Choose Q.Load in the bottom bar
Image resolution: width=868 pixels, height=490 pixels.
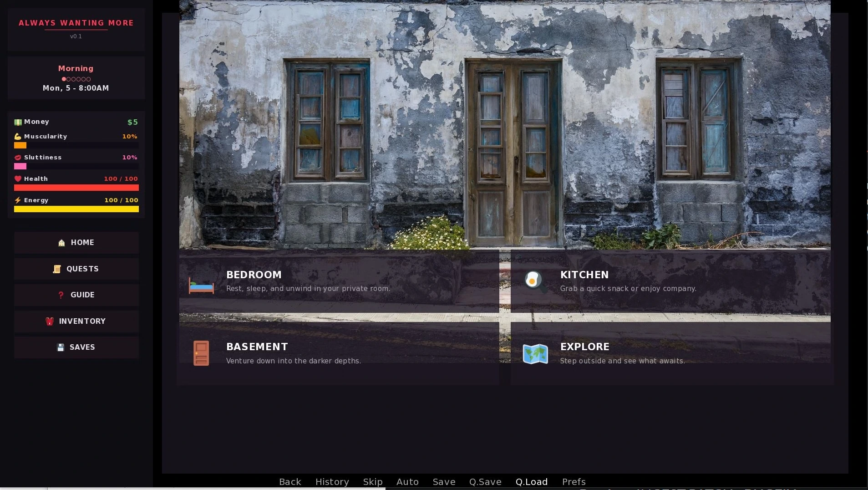point(532,482)
